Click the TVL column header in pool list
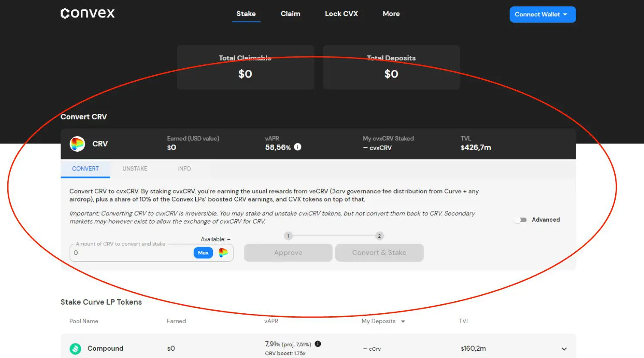The width and height of the screenshot is (644, 358). 464,321
